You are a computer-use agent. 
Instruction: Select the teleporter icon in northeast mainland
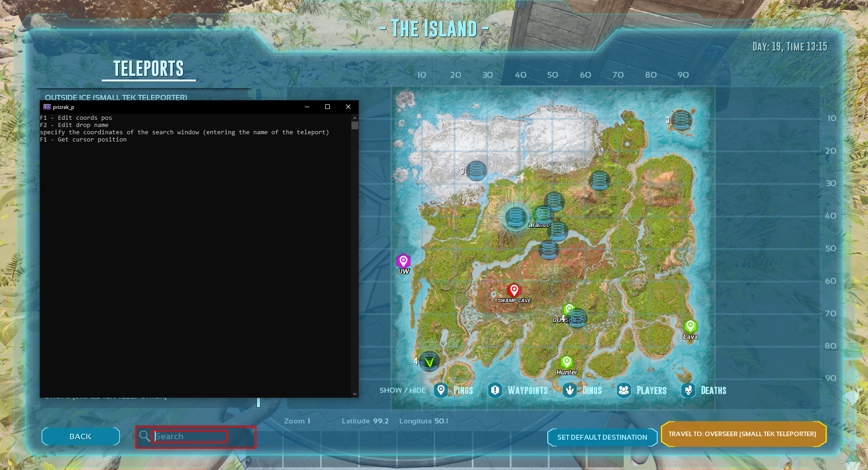pyautogui.click(x=599, y=181)
